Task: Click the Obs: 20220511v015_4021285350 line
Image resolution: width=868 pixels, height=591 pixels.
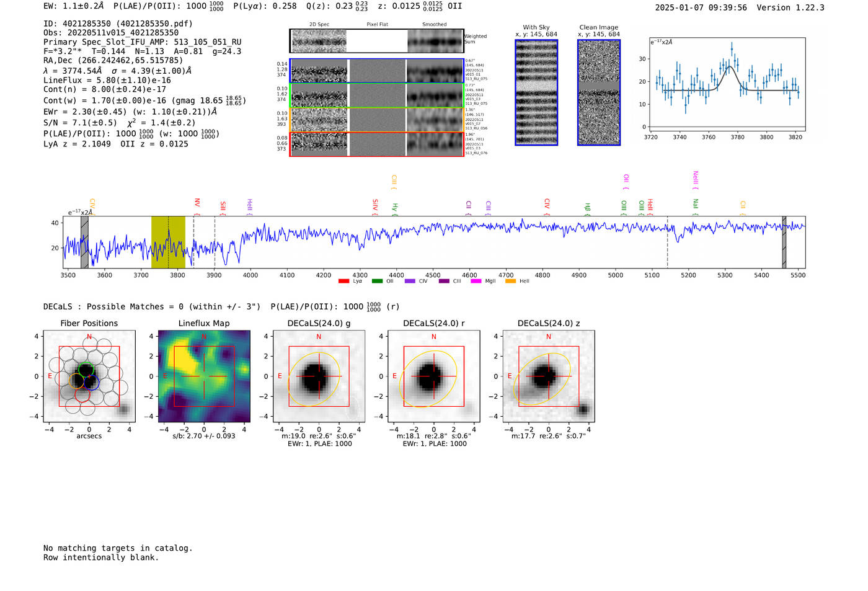Action: (x=111, y=33)
